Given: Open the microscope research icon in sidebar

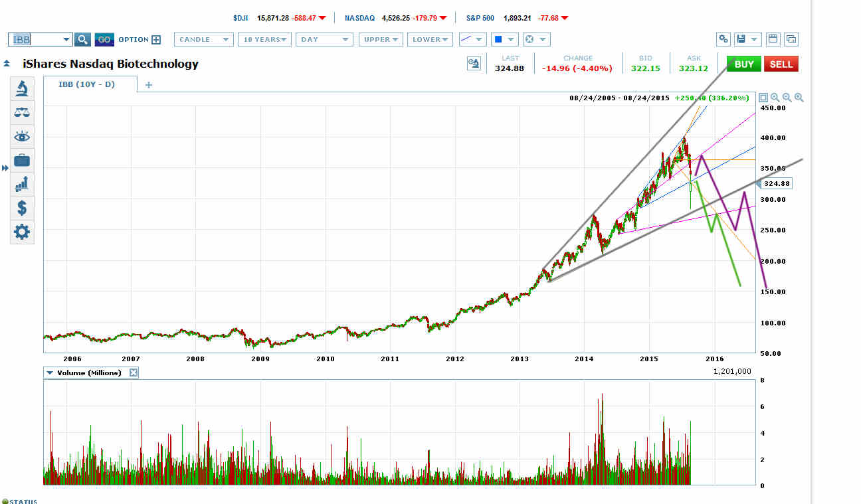Looking at the screenshot, I should point(22,88).
